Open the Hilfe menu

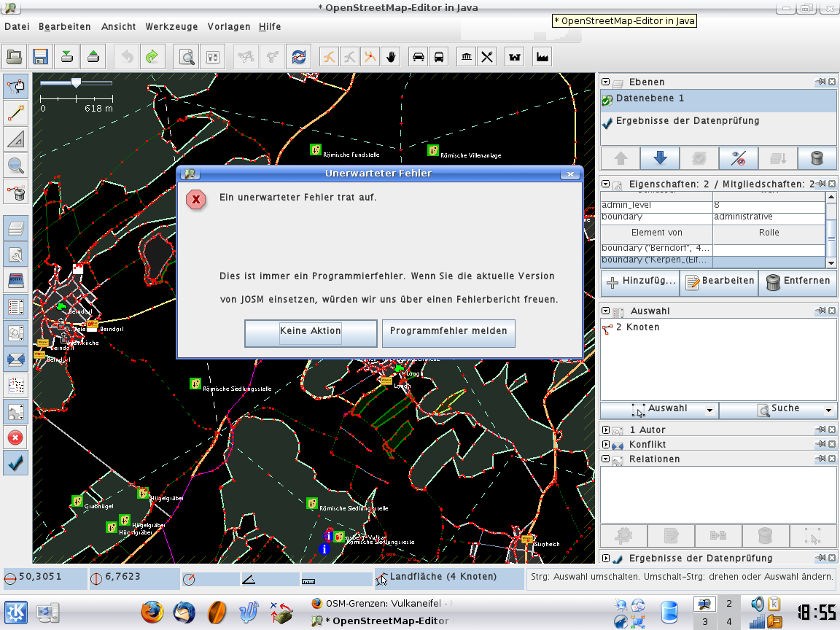click(270, 26)
